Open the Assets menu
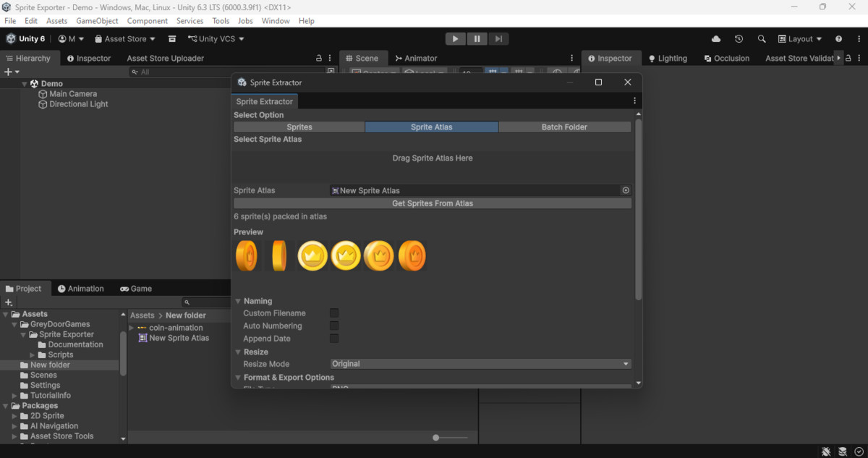Image resolution: width=868 pixels, height=458 pixels. [x=56, y=21]
